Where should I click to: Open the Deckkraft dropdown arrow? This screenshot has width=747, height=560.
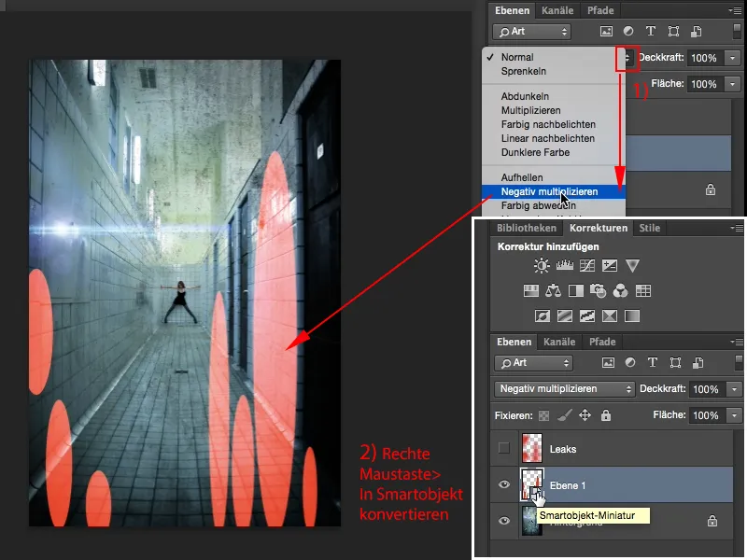pyautogui.click(x=734, y=387)
